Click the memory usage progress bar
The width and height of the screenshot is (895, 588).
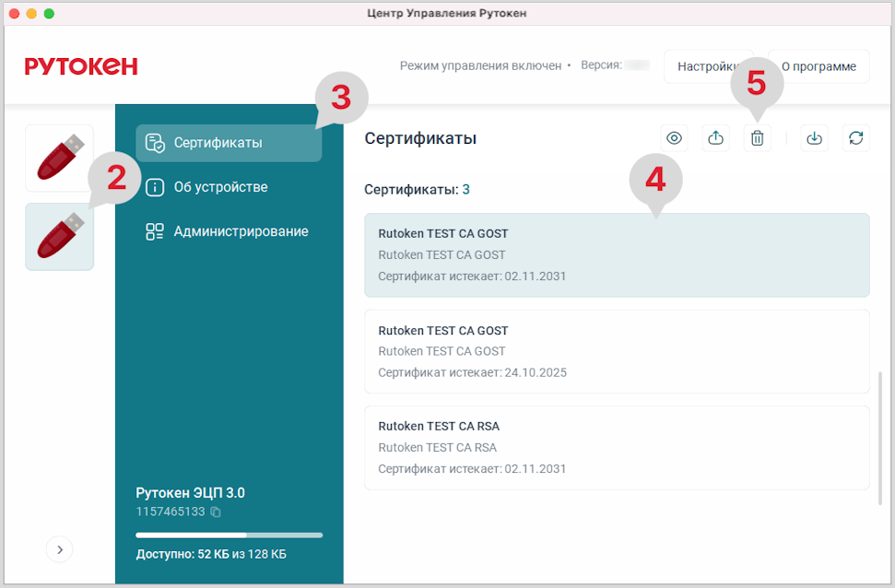coord(229,535)
